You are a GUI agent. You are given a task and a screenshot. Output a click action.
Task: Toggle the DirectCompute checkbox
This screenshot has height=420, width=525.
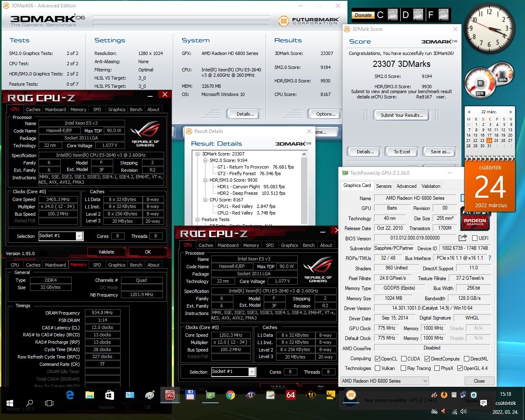pos(427,358)
